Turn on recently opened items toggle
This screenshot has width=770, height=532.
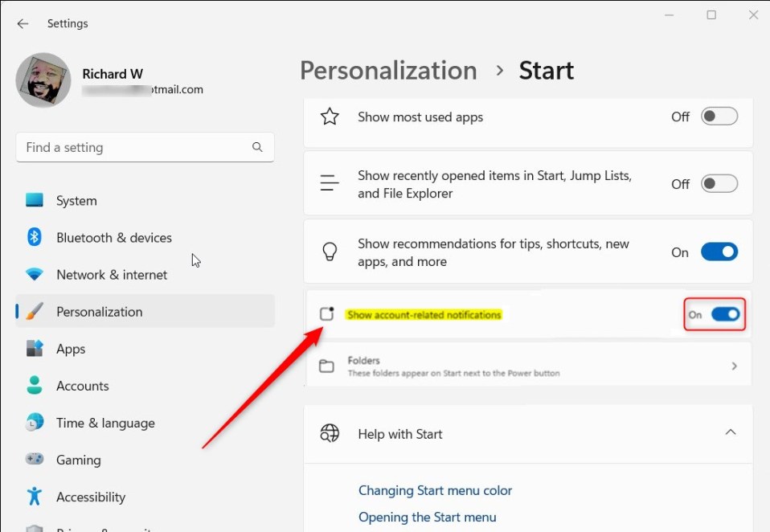719,184
